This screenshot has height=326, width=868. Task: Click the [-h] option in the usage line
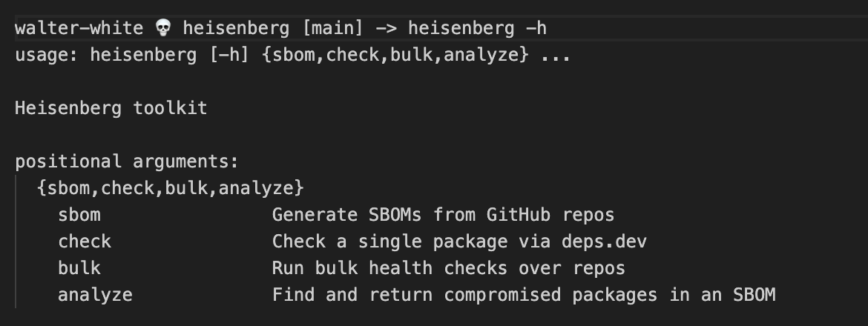230,54
